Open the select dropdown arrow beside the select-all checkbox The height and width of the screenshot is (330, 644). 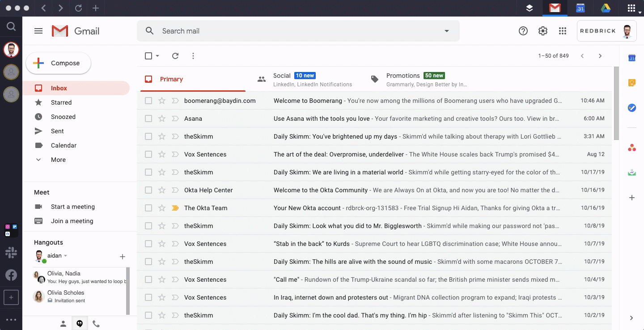coord(157,56)
